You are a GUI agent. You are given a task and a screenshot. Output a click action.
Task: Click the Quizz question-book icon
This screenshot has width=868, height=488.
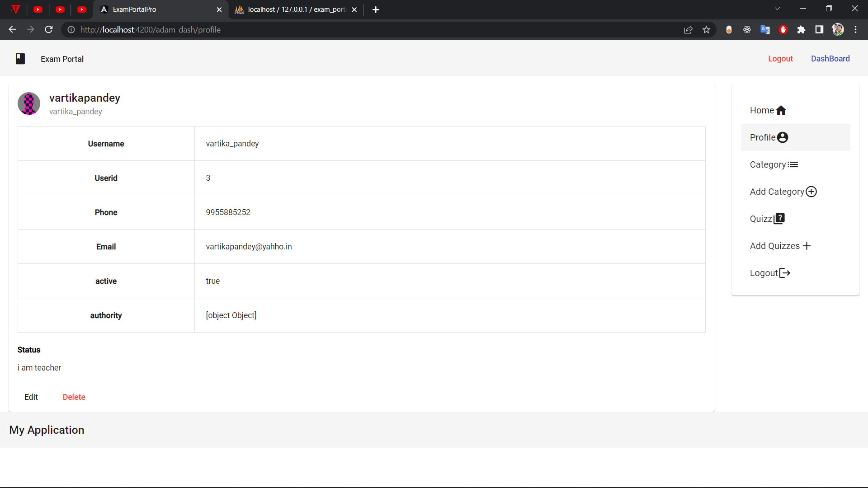[779, 219]
